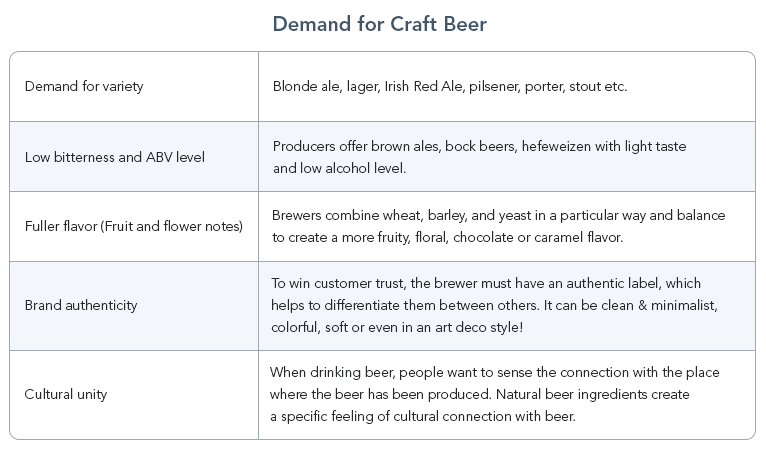Image resolution: width=766 pixels, height=460 pixels.
Task: Select the 'colorful, soft or even art deco style' line
Action: (397, 327)
